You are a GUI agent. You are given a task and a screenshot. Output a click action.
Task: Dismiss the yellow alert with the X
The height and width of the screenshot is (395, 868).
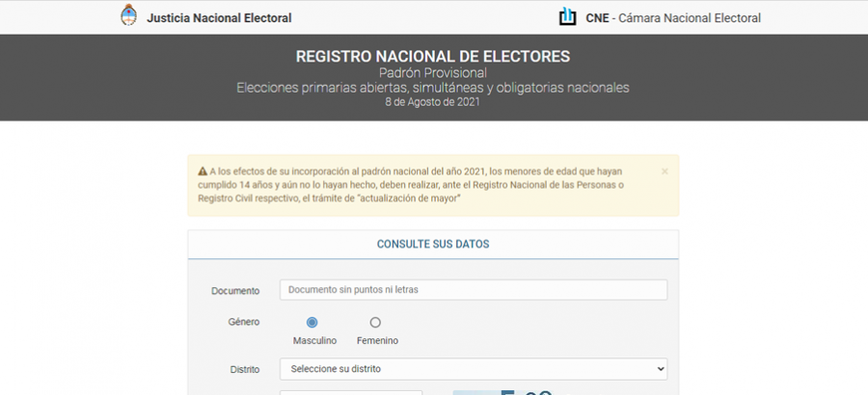pyautogui.click(x=665, y=171)
